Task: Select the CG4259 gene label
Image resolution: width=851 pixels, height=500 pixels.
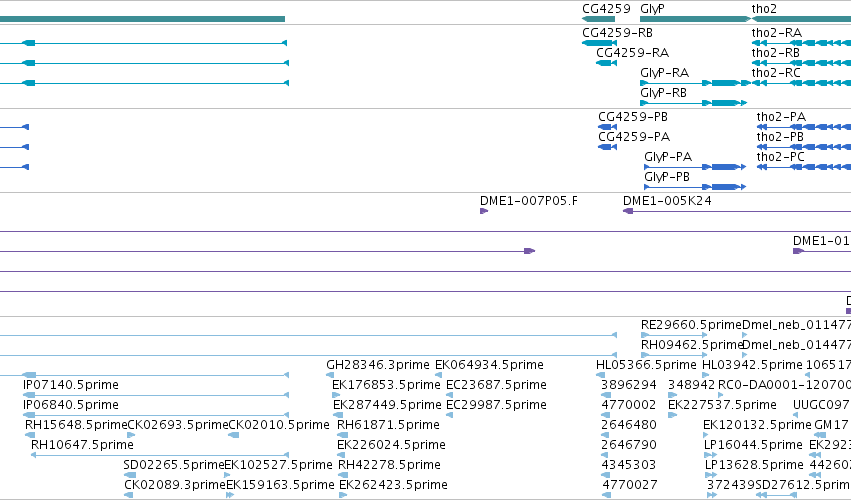Action: coord(606,9)
